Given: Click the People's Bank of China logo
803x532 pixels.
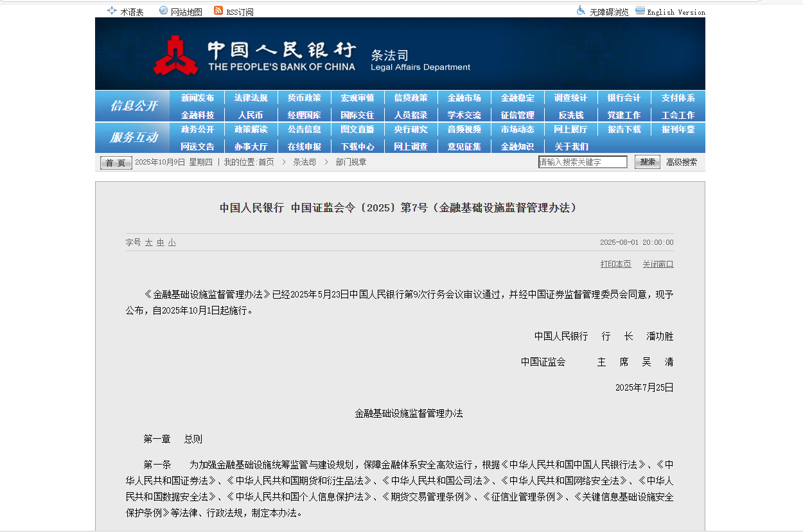Looking at the screenshot, I should pos(175,56).
